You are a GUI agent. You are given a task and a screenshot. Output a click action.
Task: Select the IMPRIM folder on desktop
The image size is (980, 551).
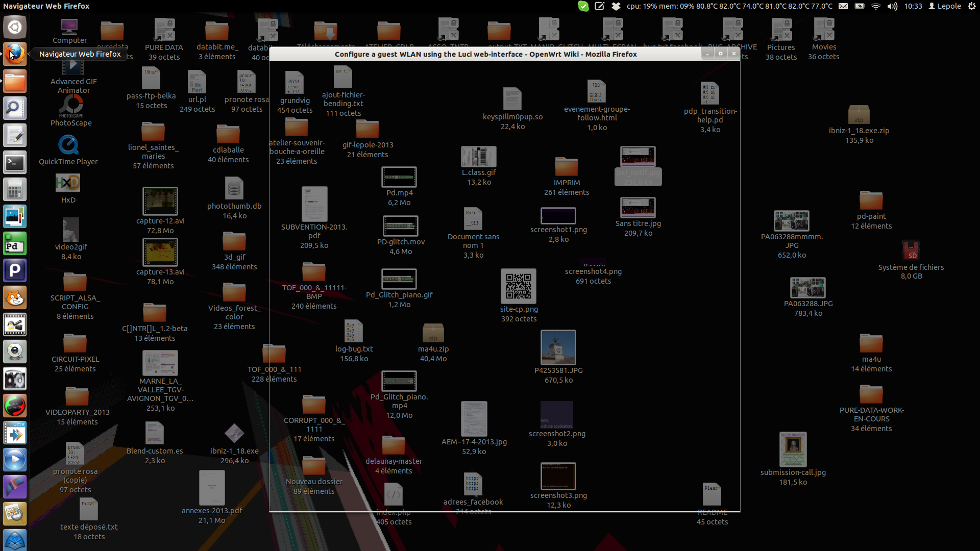point(566,167)
